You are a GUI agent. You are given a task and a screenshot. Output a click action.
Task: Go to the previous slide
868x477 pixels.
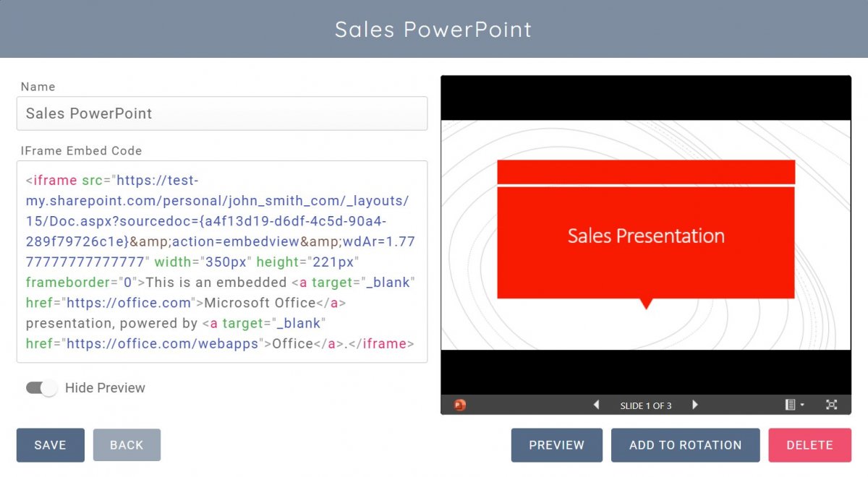tap(596, 405)
